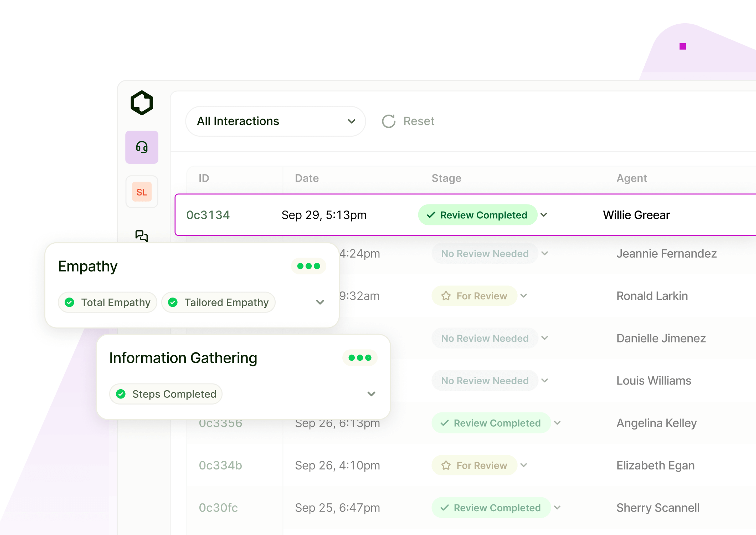This screenshot has height=535, width=756.
Task: Click star icon on Ronald Larkin's For Review
Action: pos(446,296)
